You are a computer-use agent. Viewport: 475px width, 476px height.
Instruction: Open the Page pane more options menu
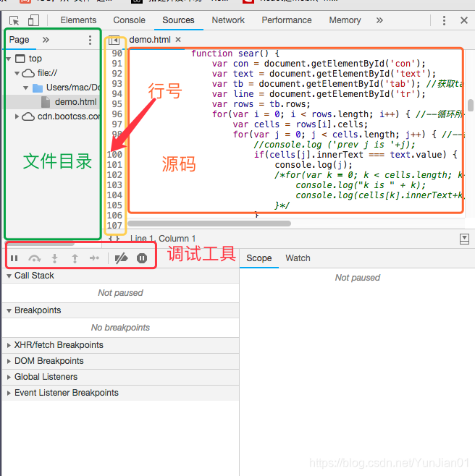point(90,40)
